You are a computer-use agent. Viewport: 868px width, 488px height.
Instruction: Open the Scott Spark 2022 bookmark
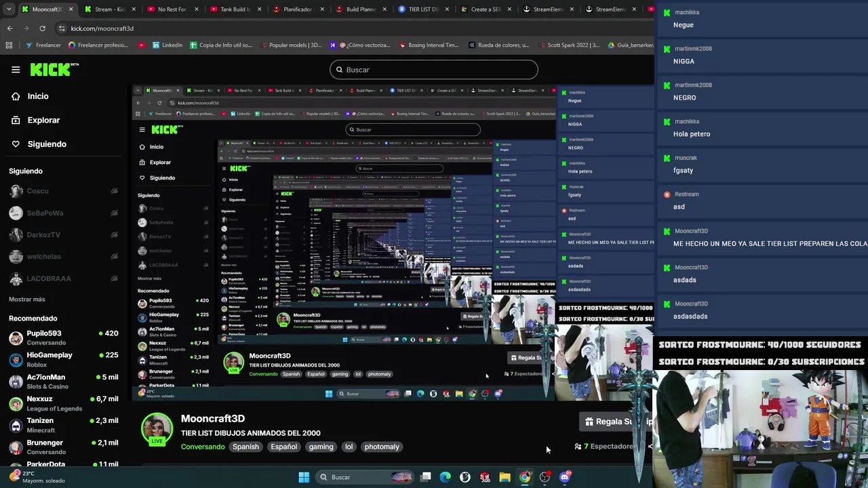568,45
